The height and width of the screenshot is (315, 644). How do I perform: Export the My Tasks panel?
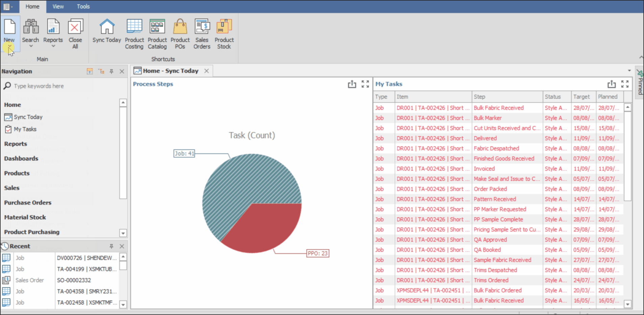[x=612, y=84]
